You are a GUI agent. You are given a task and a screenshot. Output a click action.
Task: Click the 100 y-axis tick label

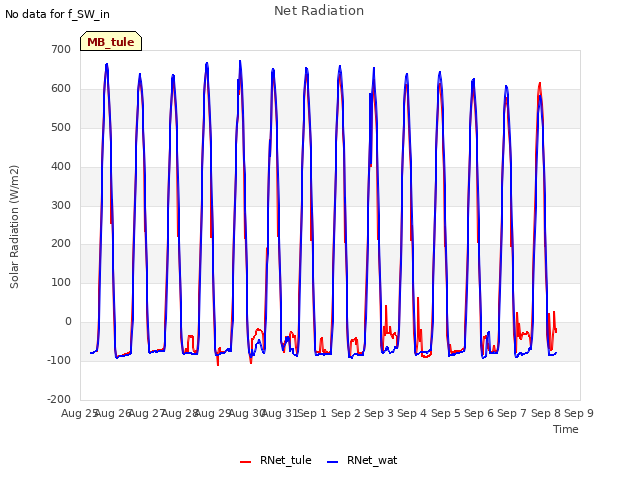coord(61,282)
